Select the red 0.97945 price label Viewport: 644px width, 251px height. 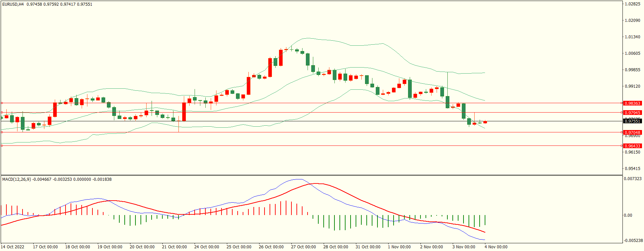click(632, 113)
